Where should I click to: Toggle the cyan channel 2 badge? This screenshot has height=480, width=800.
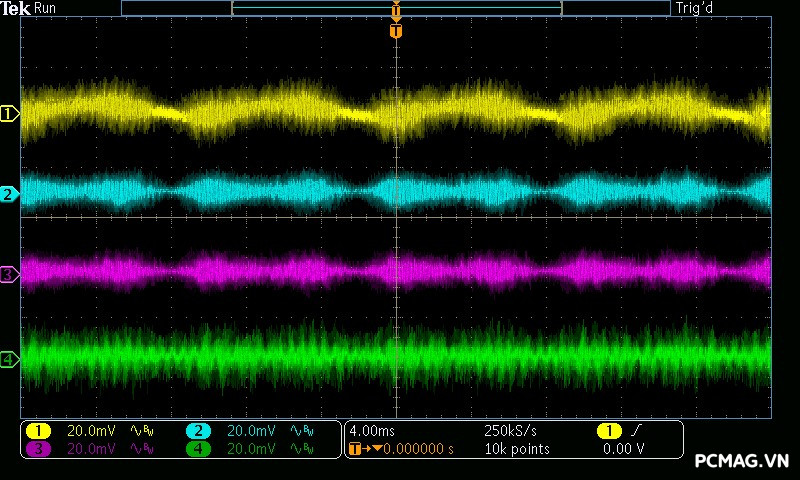(198, 431)
